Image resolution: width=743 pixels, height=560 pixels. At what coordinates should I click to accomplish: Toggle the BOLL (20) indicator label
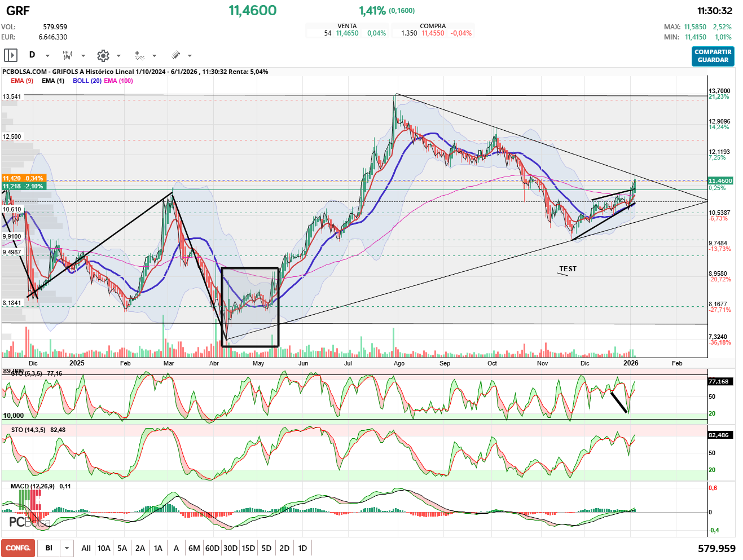pyautogui.click(x=87, y=81)
